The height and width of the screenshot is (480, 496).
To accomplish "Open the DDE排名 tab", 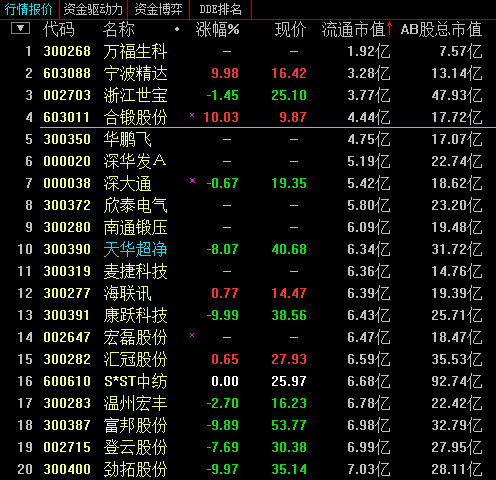I will click(220, 9).
